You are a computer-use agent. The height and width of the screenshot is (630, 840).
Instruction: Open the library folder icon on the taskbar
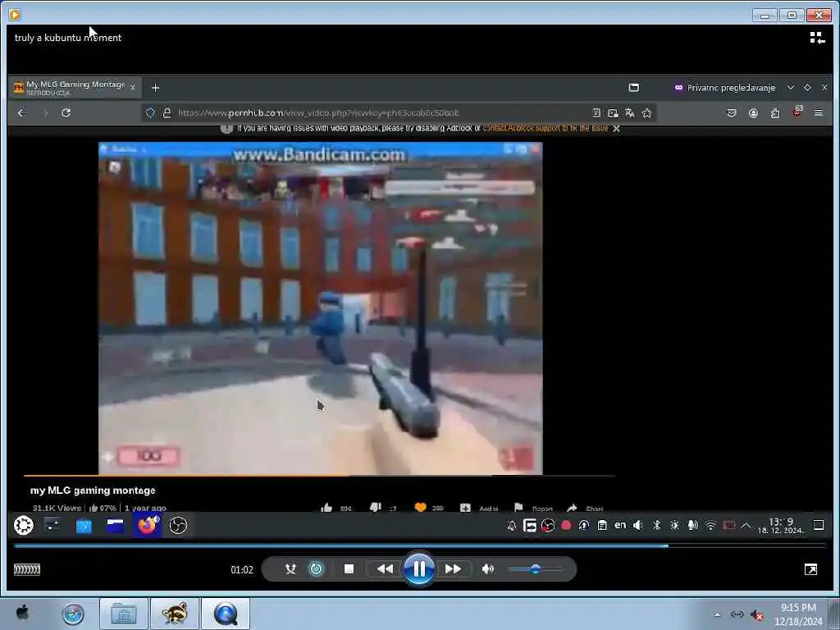tap(124, 614)
